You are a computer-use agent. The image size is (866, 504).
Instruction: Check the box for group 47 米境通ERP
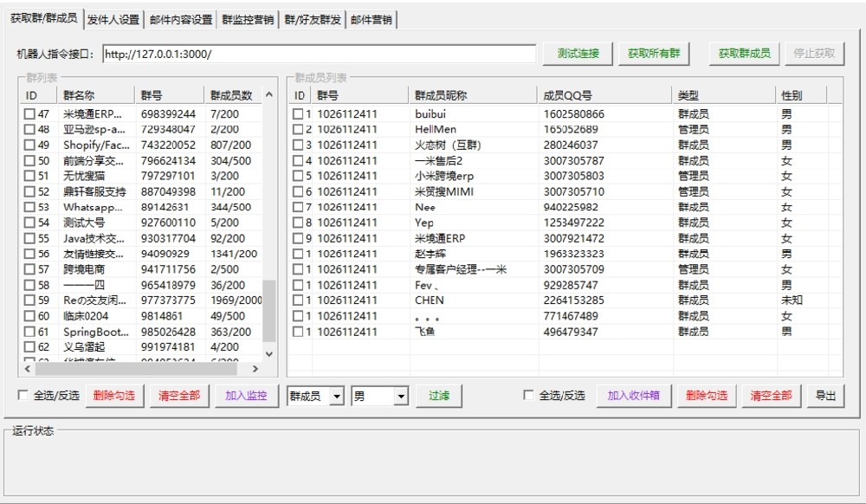29,114
